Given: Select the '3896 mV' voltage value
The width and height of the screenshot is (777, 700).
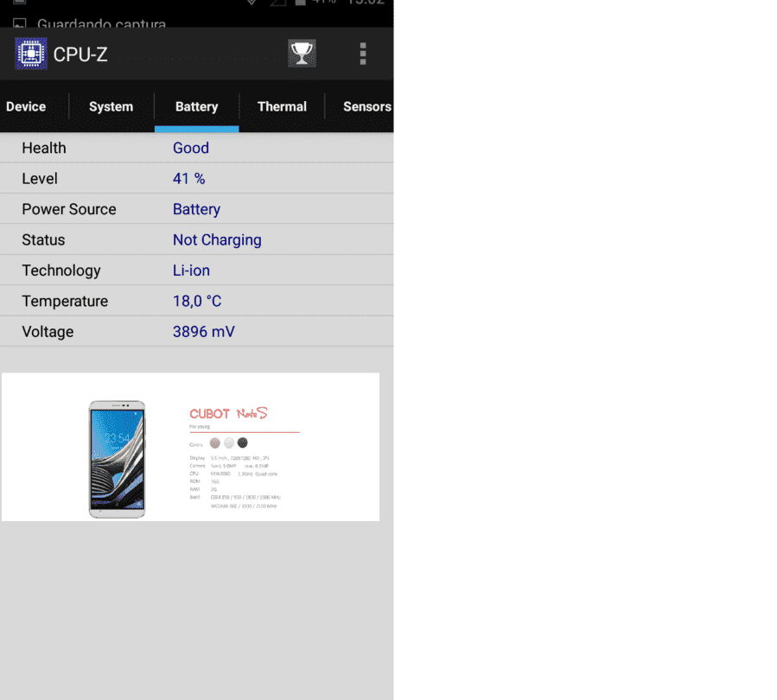Looking at the screenshot, I should tap(204, 332).
